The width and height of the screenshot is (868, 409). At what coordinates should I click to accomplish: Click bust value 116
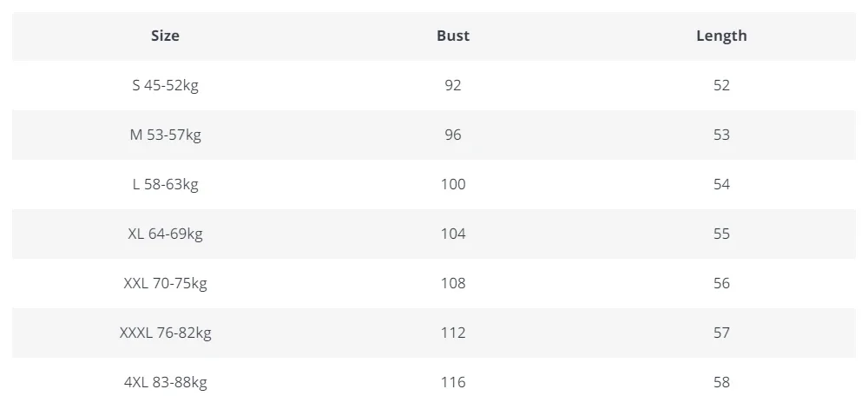coord(453,382)
